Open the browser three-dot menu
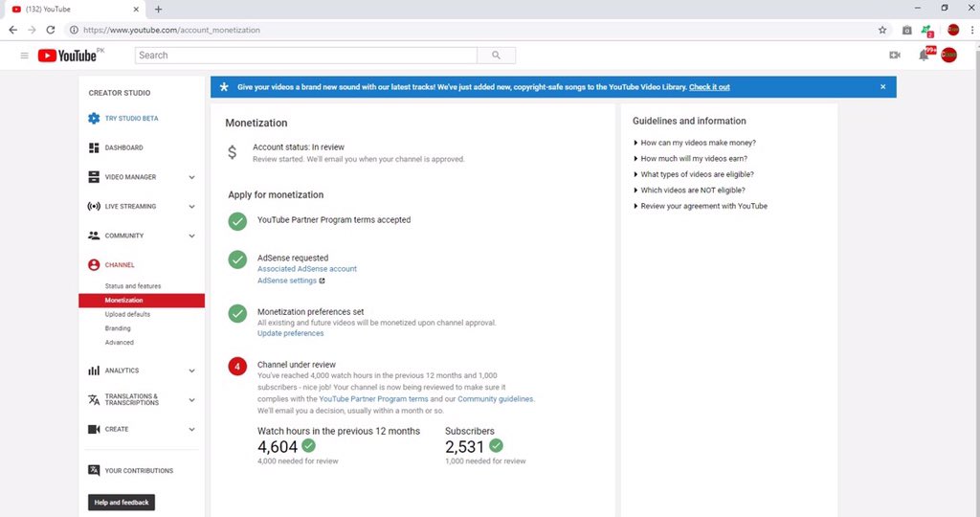The height and width of the screenshot is (517, 980). click(972, 30)
